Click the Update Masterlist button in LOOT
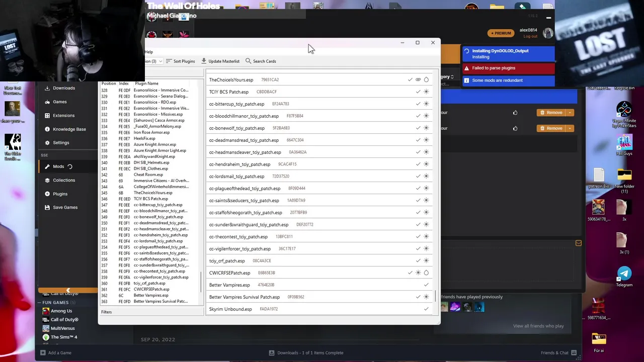The image size is (644, 362). pyautogui.click(x=220, y=61)
